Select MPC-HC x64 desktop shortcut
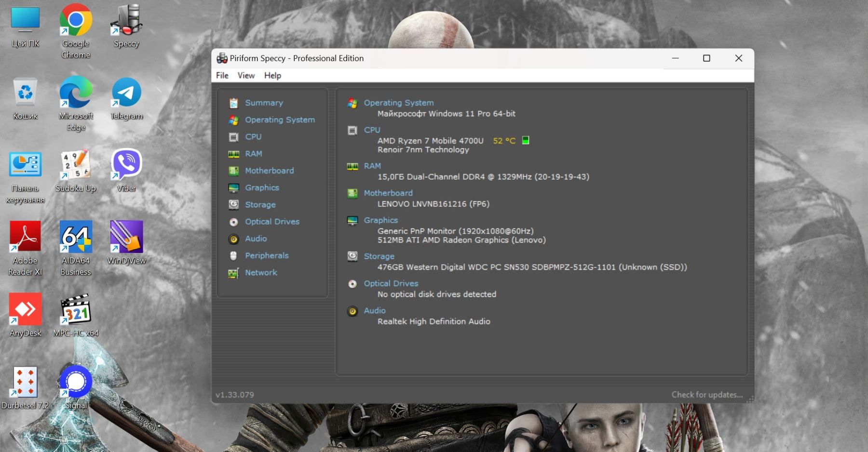The image size is (868, 452). [x=76, y=315]
